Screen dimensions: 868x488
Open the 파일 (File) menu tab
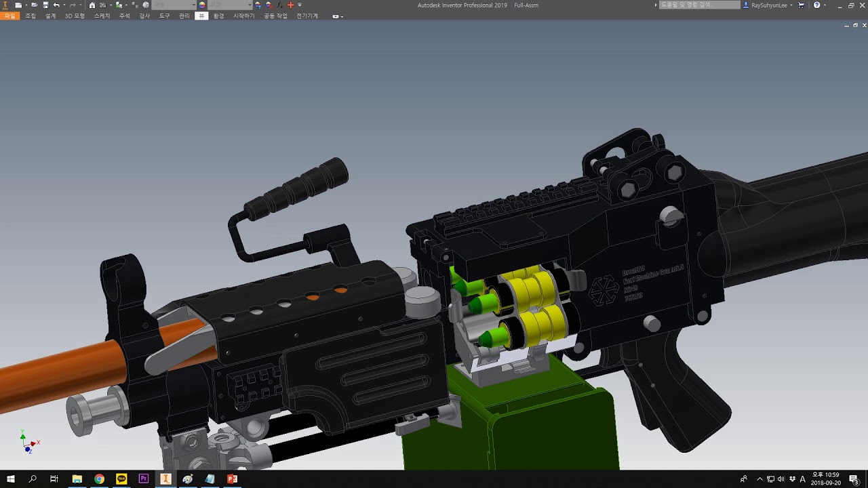click(x=9, y=16)
